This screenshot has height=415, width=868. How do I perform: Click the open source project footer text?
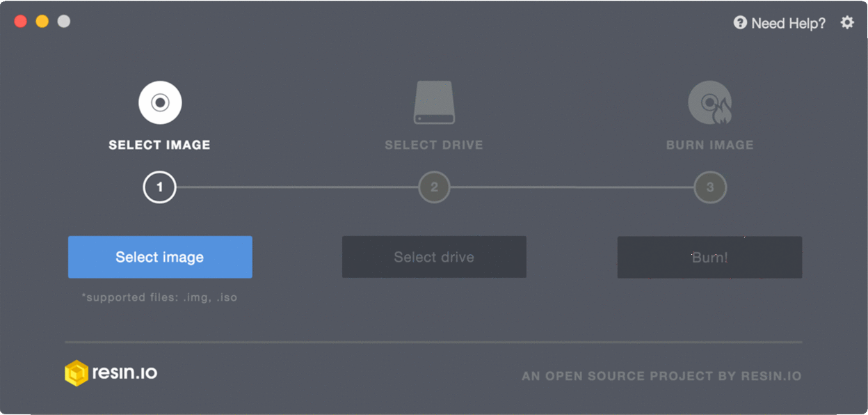coord(661,376)
